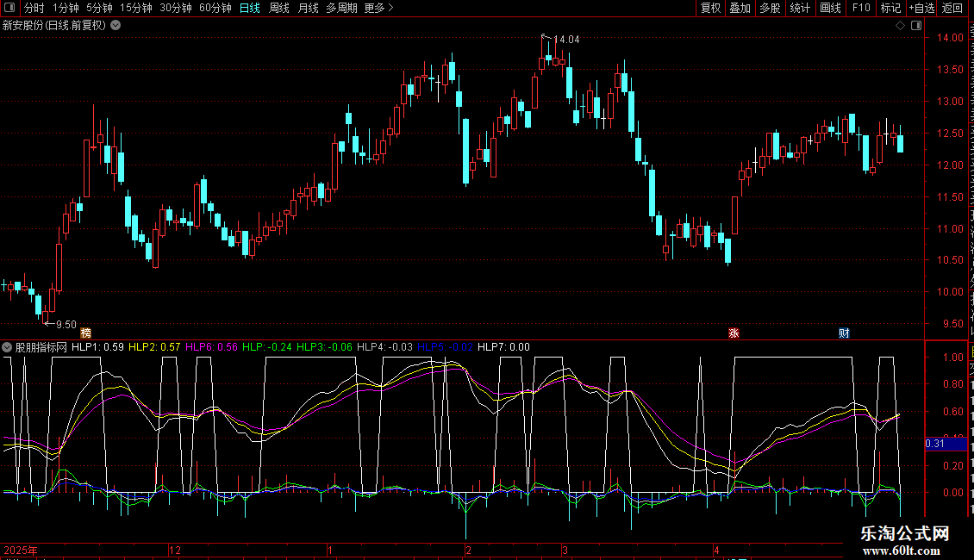Click the HLP7: 0.00 value
The height and width of the screenshot is (560, 974).
click(503, 347)
